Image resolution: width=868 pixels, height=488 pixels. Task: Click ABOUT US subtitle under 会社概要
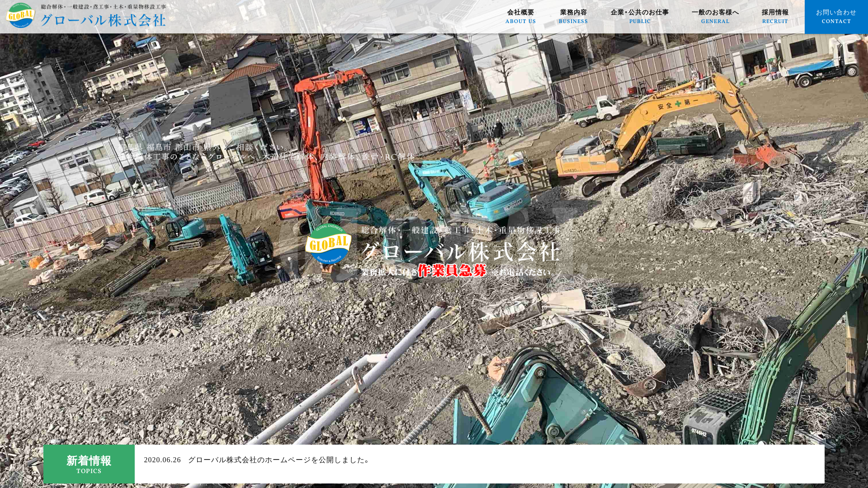coord(520,21)
